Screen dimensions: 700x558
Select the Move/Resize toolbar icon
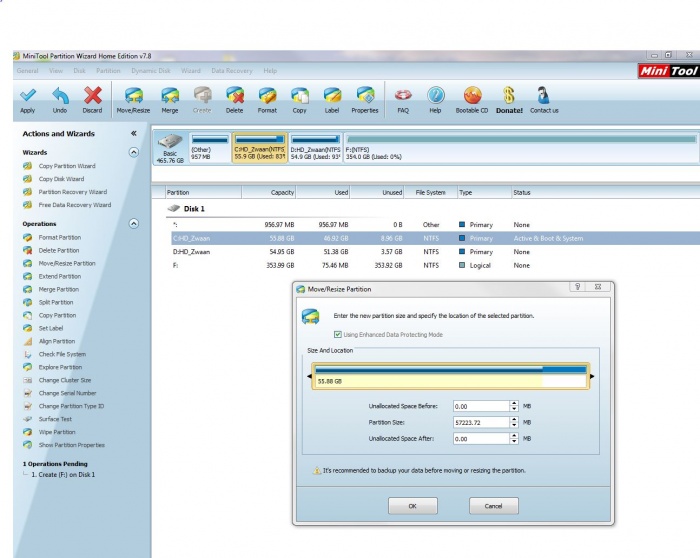click(132, 96)
